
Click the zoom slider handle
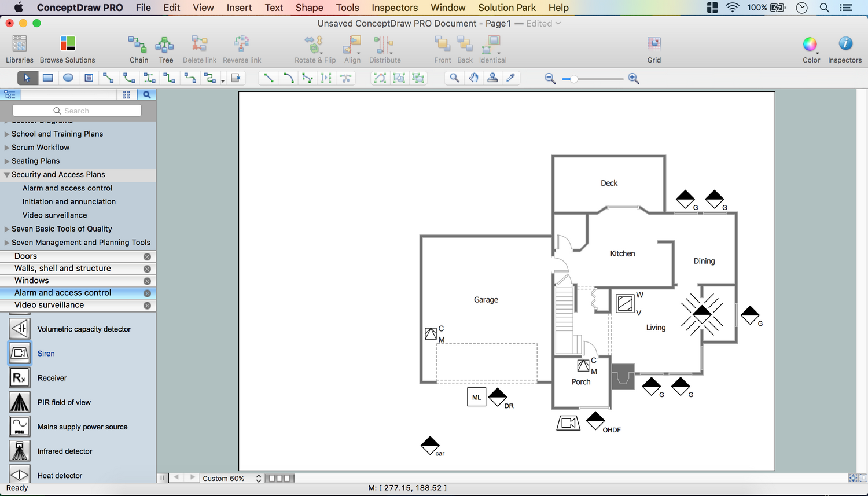tap(573, 79)
